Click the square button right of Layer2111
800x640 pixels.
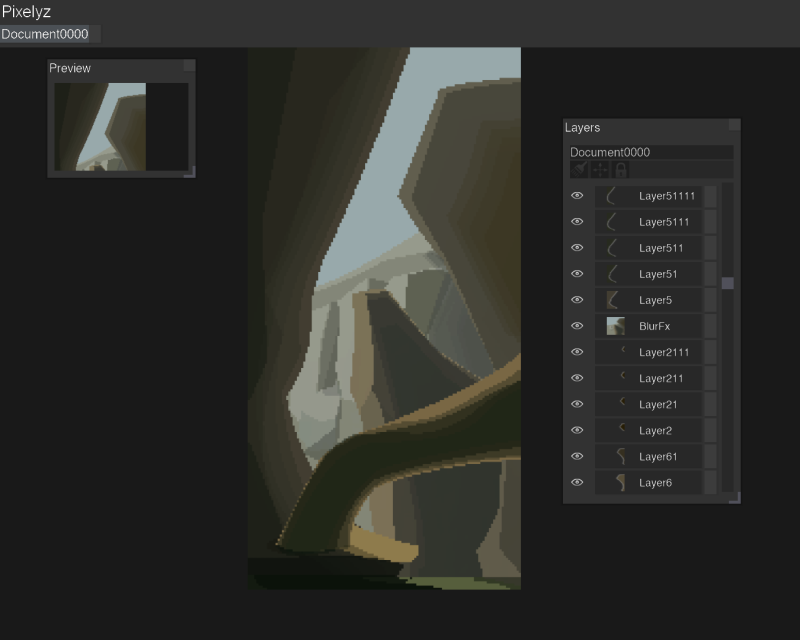710,352
